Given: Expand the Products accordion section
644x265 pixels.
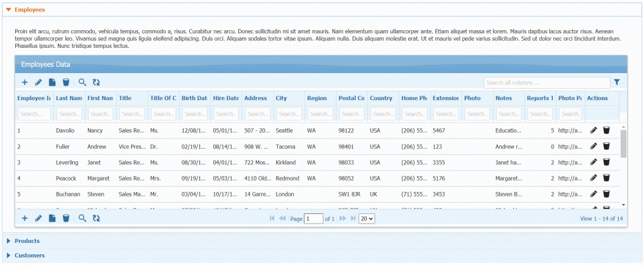Looking at the screenshot, I should pos(27,240).
